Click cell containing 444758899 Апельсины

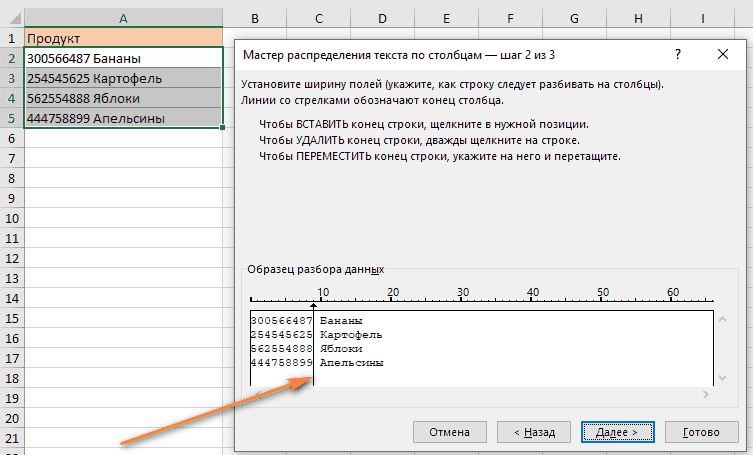[123, 118]
